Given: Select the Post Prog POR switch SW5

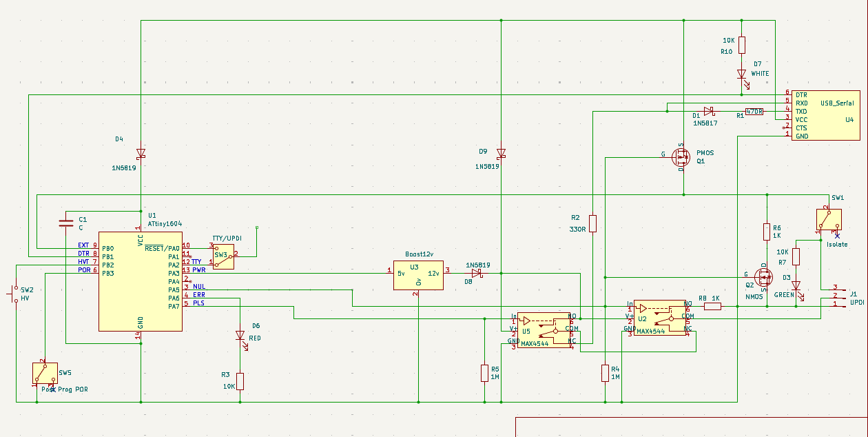Looking at the screenshot, I should coord(45,373).
